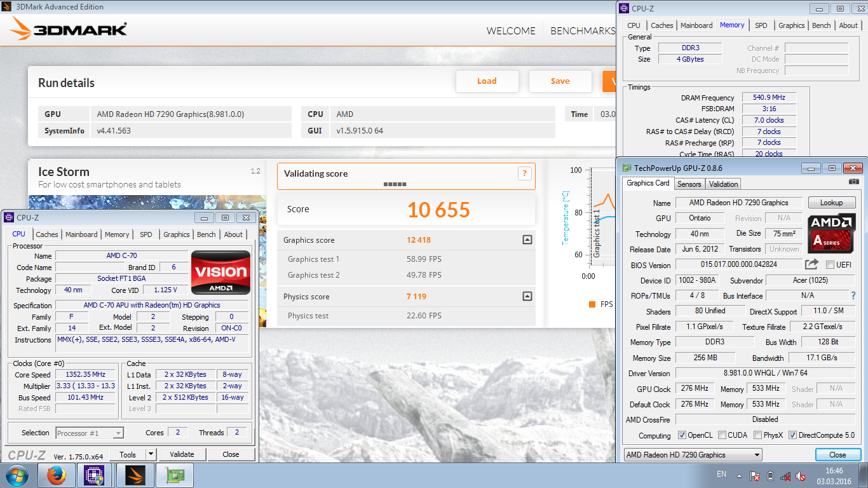Open Graphics tab in upper CPU-Z memory window
Viewport: 868px width, 488px height.
pyautogui.click(x=792, y=25)
